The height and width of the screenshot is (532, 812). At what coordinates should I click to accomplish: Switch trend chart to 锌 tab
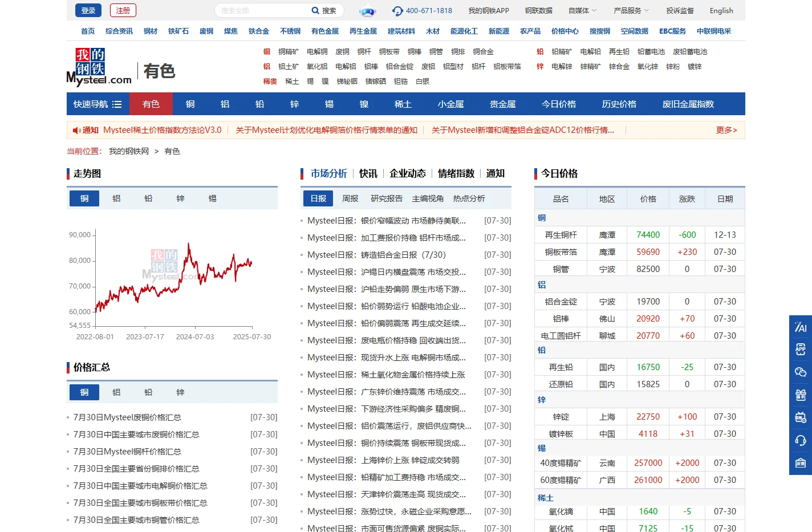click(x=180, y=198)
